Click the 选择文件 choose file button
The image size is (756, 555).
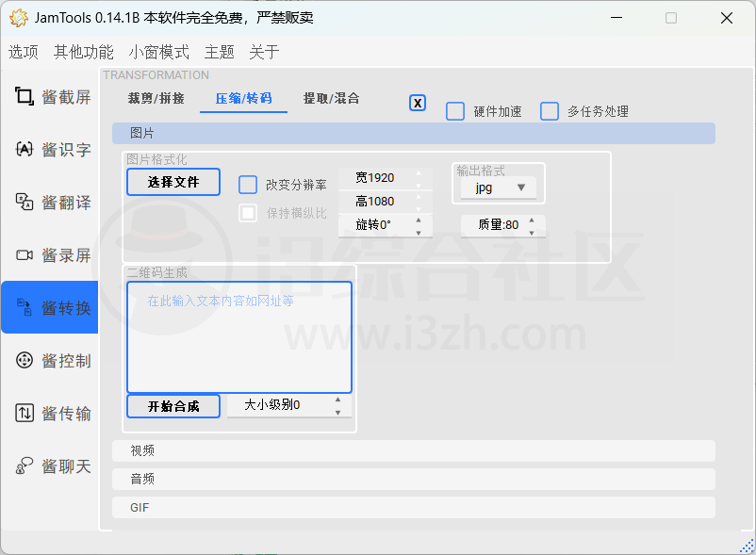(173, 182)
